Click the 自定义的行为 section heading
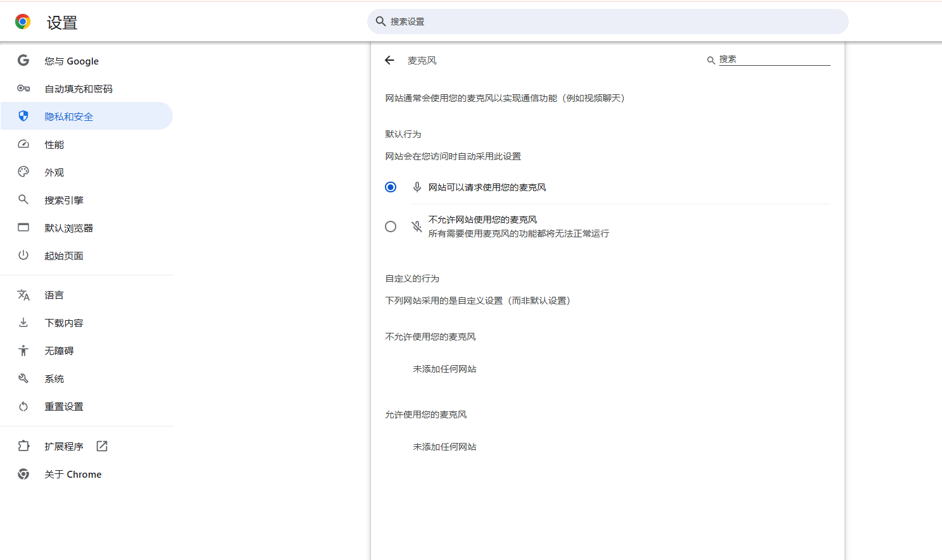The image size is (942, 560). [412, 278]
